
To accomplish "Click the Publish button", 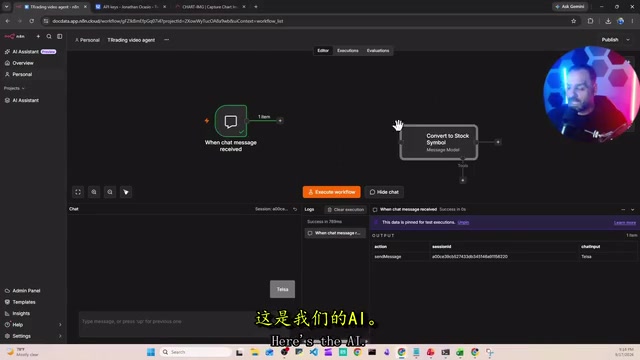I will [610, 40].
